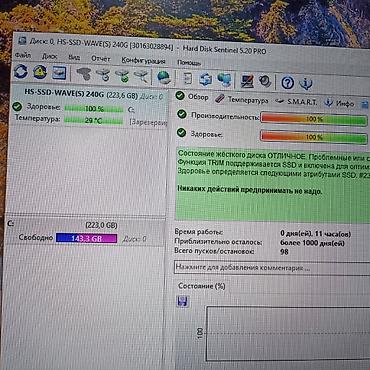This screenshot has width=370, height=370.
Task: Click the value более 1000 дня(ей)
Action: point(312,243)
